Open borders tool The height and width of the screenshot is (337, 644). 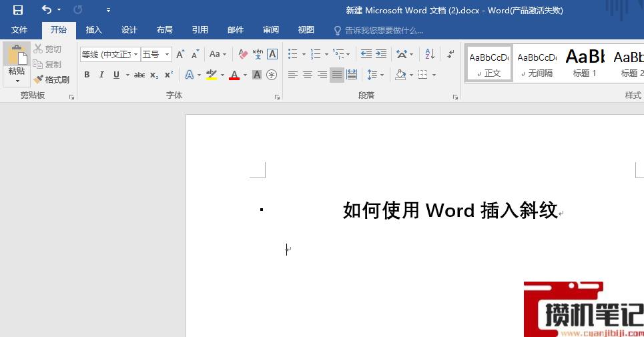click(x=423, y=75)
